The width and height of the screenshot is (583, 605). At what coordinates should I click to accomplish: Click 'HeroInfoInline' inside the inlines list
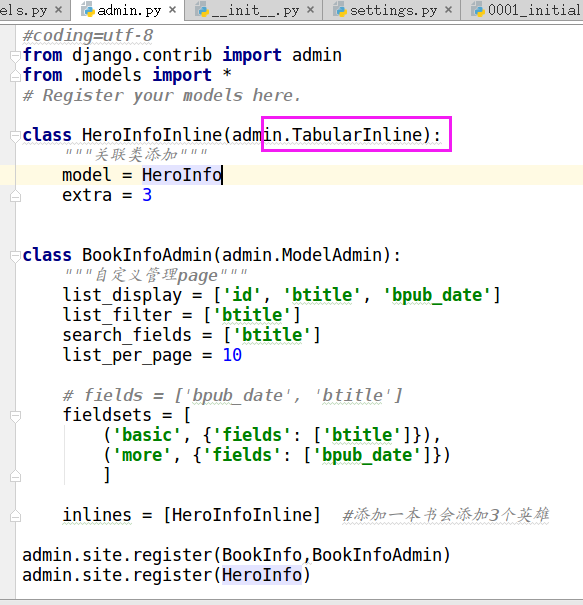(x=242, y=515)
